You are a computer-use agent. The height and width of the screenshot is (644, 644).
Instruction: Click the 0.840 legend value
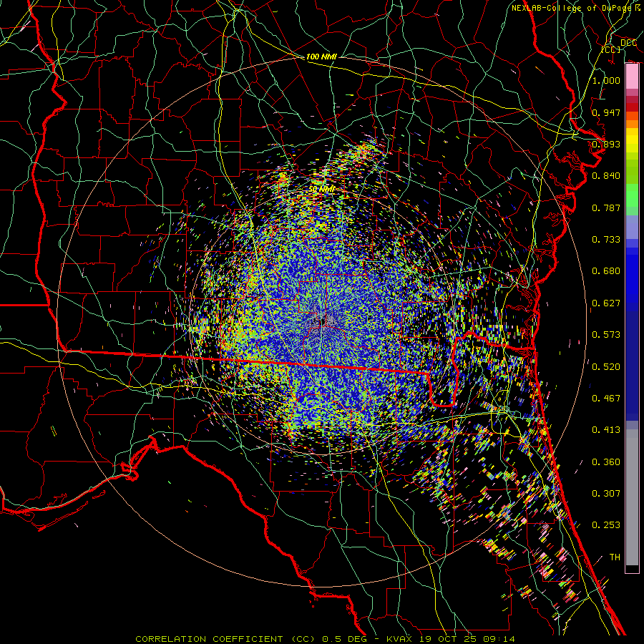(606, 176)
